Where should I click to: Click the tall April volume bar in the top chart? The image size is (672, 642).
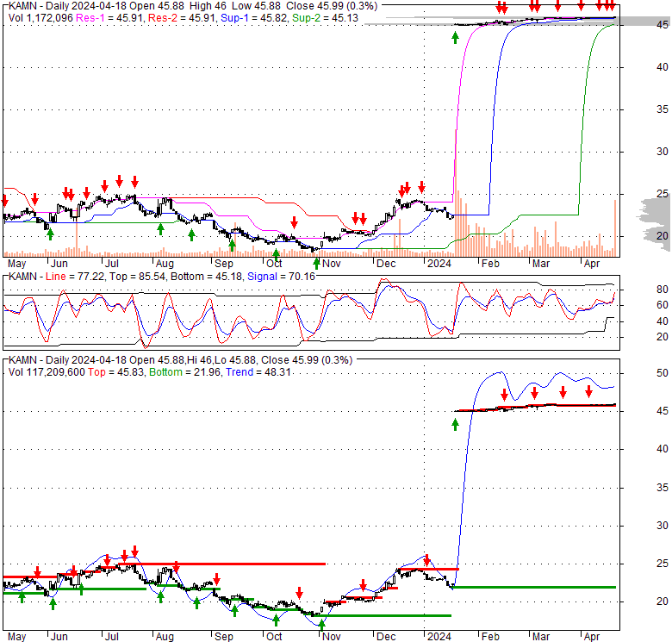(615, 228)
